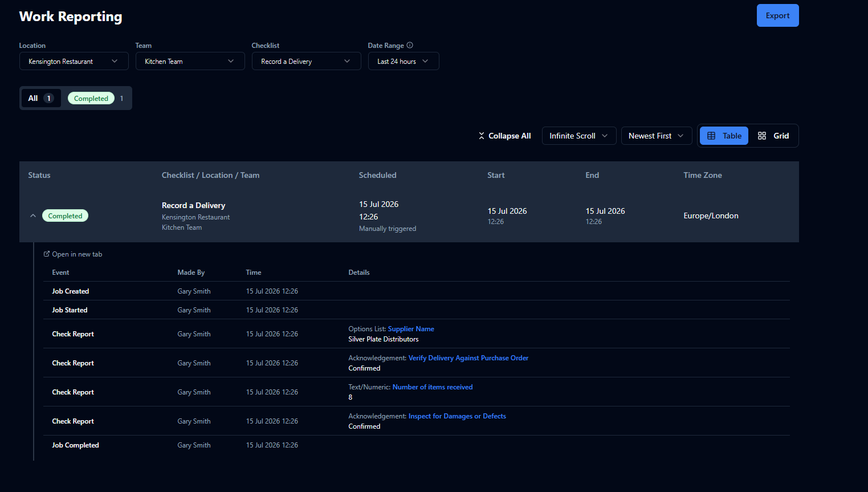
Task: Click the Start column header
Action: [496, 175]
